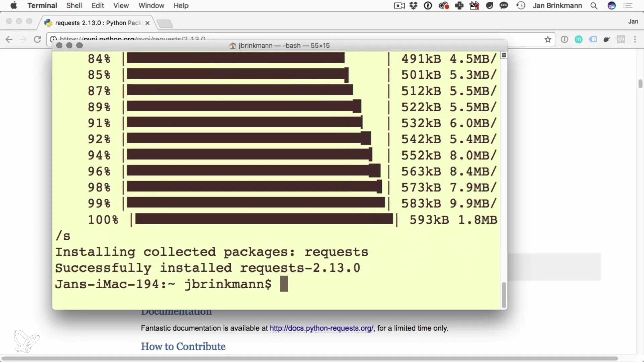644x362 pixels.
Task: Open the View menu
Action: (121, 5)
